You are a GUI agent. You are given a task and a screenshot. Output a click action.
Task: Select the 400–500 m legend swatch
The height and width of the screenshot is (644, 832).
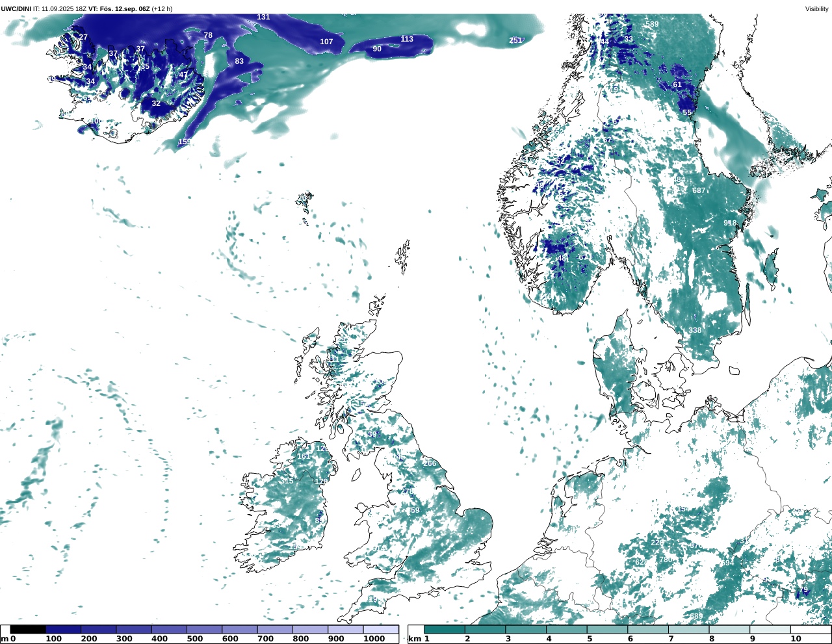coord(169,629)
